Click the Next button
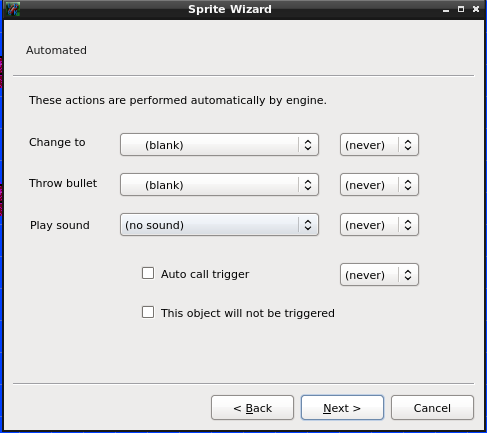The image size is (487, 433). pyautogui.click(x=342, y=408)
